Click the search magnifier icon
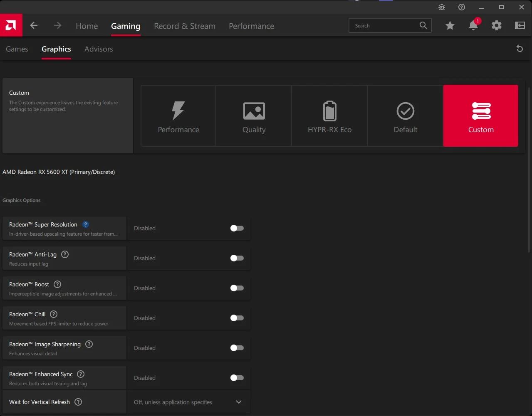 click(x=423, y=25)
